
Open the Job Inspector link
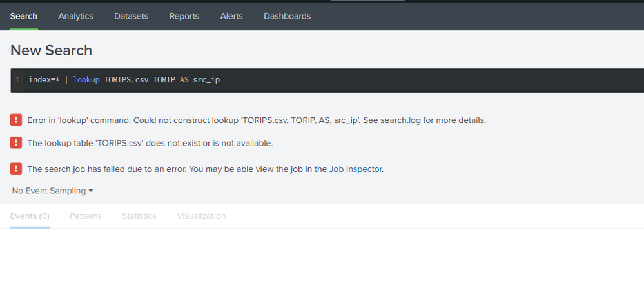point(355,169)
